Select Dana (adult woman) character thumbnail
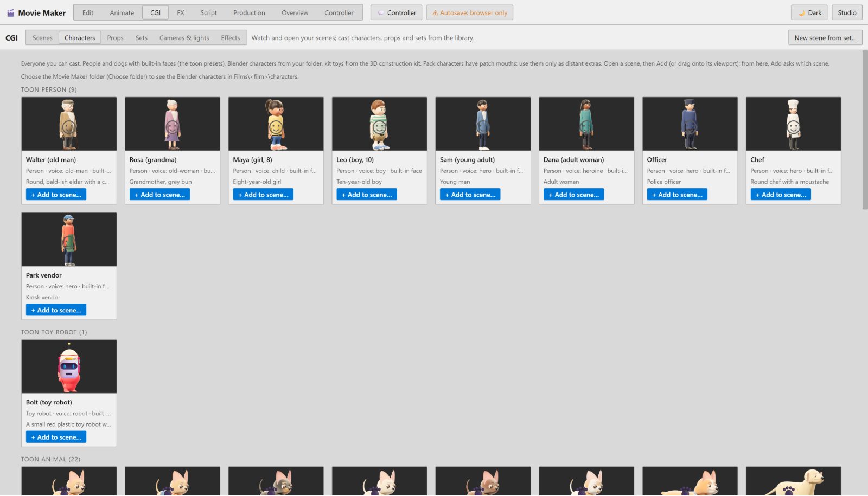 (x=586, y=124)
